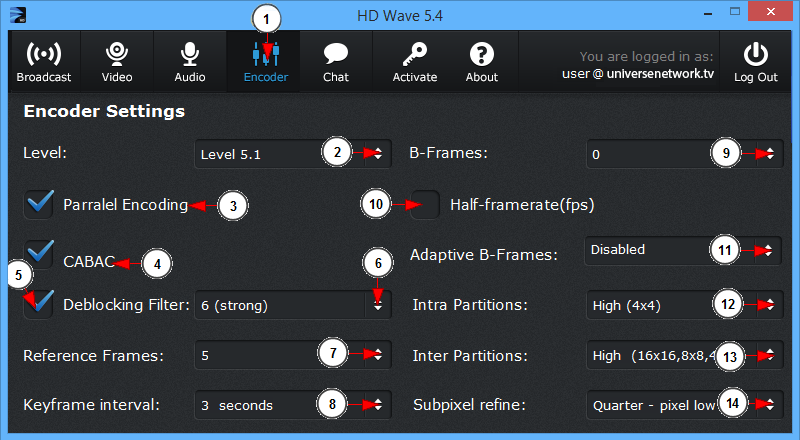Image resolution: width=800 pixels, height=440 pixels.
Task: Enable the Half-framerate(fps) checkbox
Action: click(425, 205)
